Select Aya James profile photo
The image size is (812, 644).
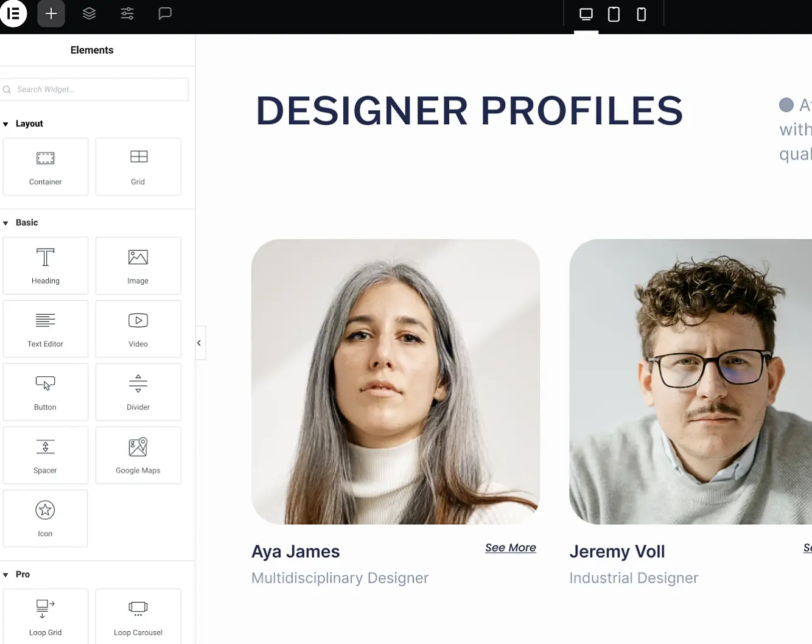[x=395, y=382]
